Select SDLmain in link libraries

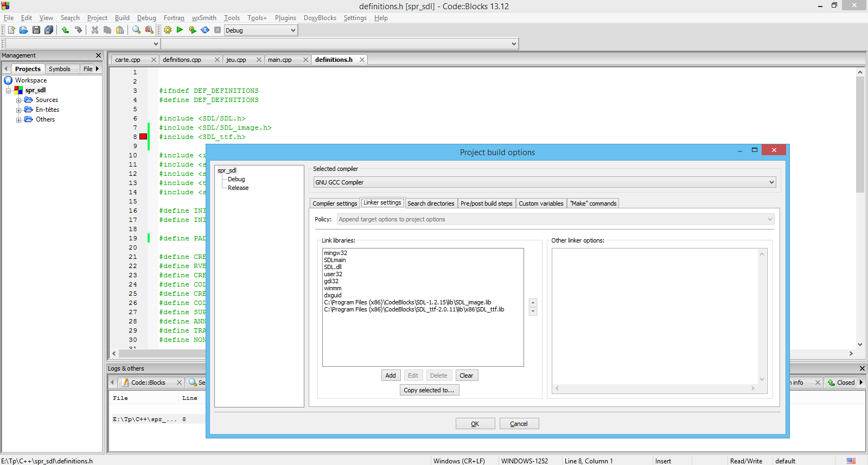[x=335, y=260]
